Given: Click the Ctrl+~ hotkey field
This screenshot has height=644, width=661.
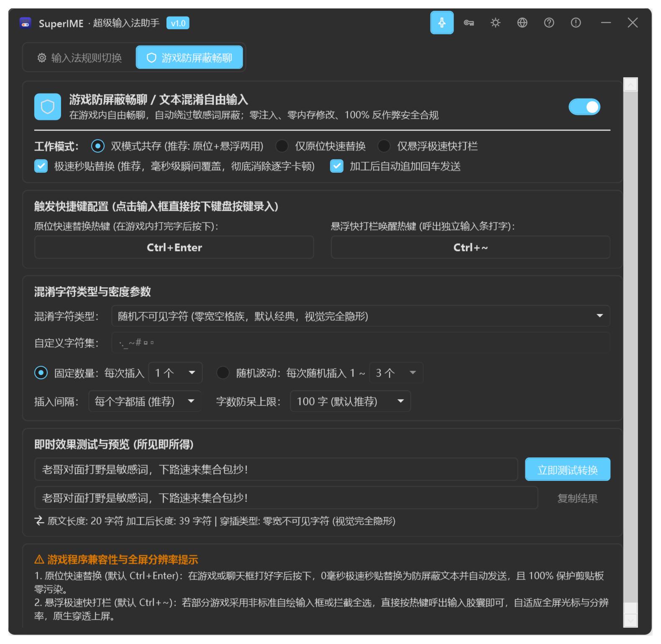Looking at the screenshot, I should point(471,247).
